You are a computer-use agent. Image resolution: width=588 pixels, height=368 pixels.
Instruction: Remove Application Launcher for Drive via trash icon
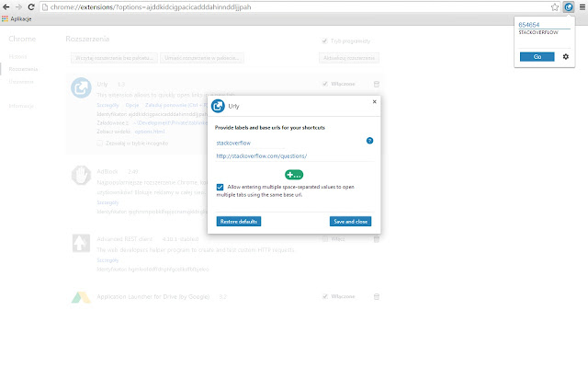[x=377, y=297]
